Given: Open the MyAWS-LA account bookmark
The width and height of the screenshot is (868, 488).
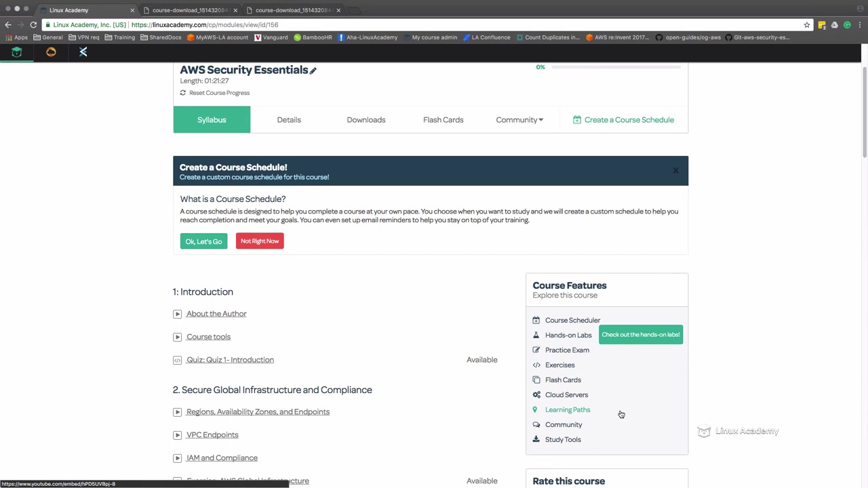Looking at the screenshot, I should [x=218, y=37].
